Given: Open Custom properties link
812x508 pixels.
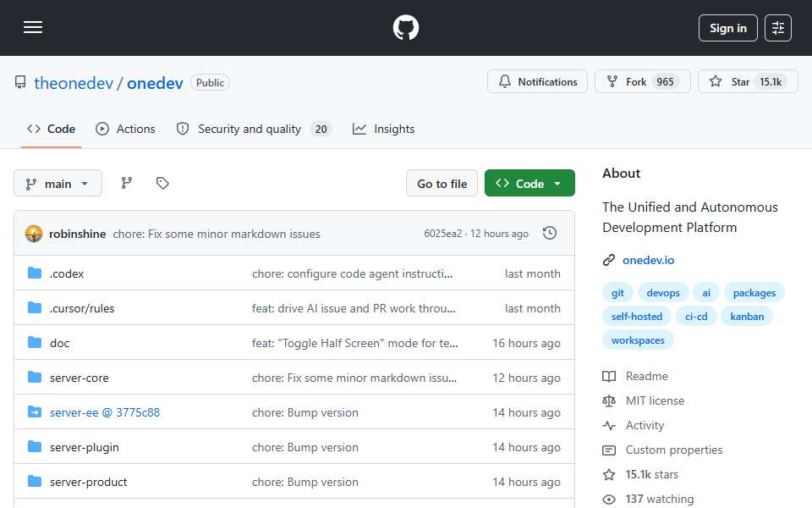Looking at the screenshot, I should [674, 450].
